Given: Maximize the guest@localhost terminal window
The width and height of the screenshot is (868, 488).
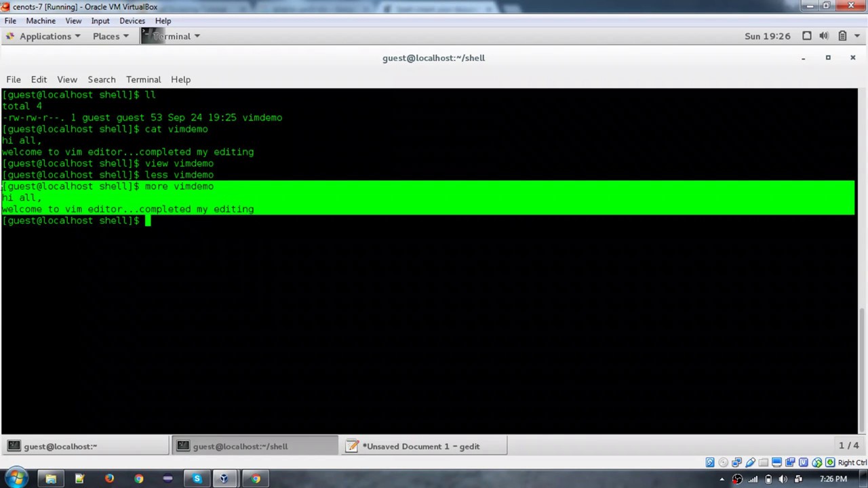Looking at the screenshot, I should tap(828, 58).
